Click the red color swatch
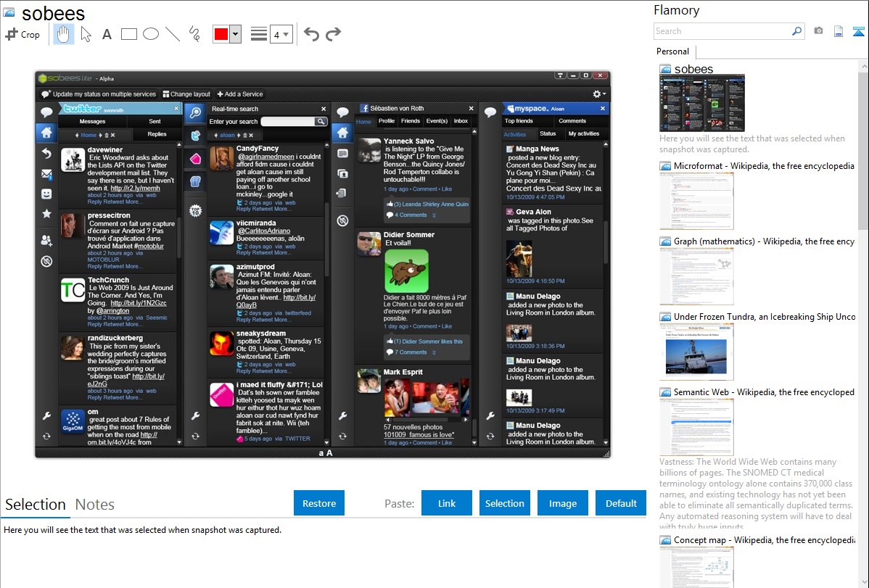The width and height of the screenshot is (869, 588). [221, 34]
